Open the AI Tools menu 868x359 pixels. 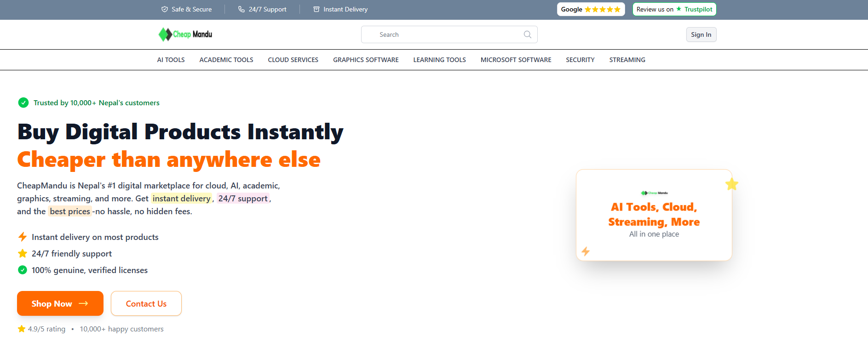[x=171, y=60]
